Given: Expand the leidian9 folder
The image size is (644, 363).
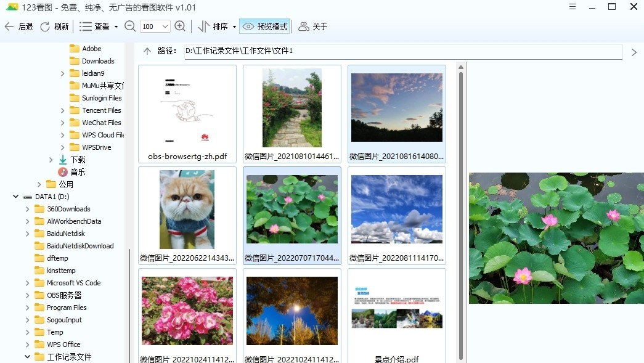Looking at the screenshot, I should click(62, 73).
